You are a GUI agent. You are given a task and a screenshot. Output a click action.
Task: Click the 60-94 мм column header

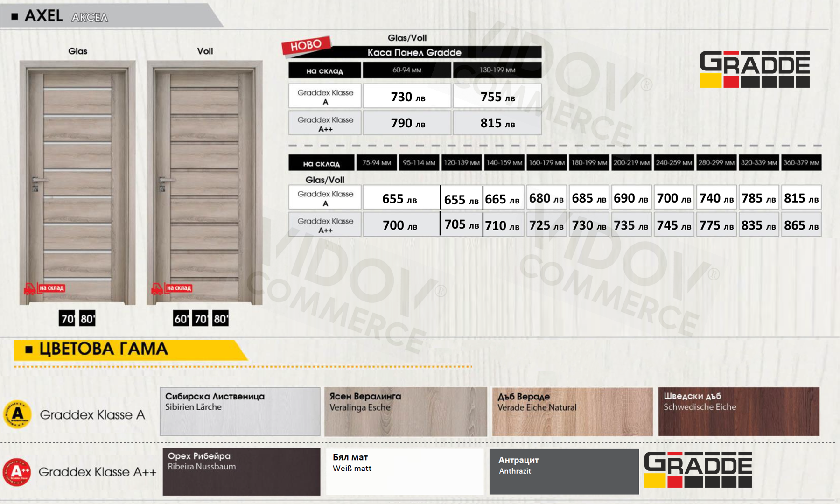point(407,70)
